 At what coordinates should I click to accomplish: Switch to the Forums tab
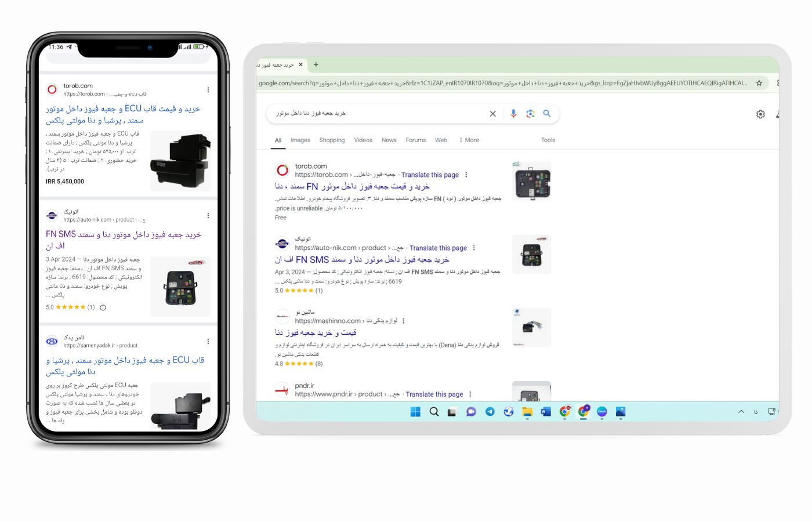coord(415,140)
